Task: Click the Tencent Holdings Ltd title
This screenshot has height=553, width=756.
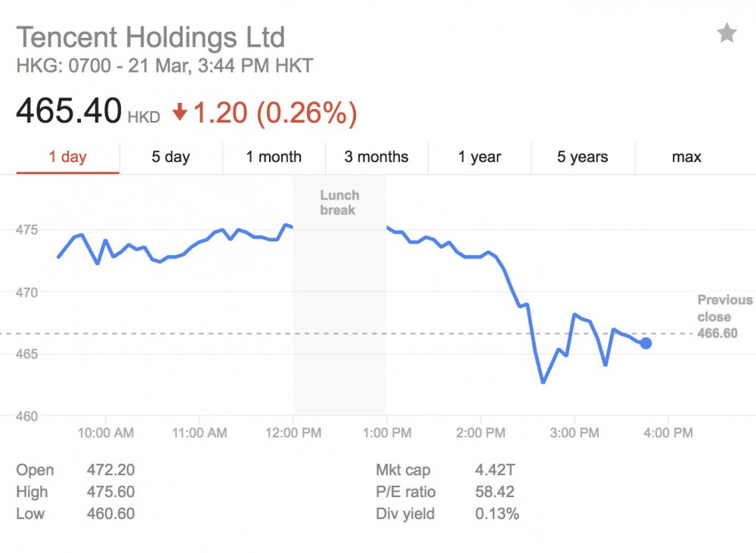Action: [x=151, y=37]
